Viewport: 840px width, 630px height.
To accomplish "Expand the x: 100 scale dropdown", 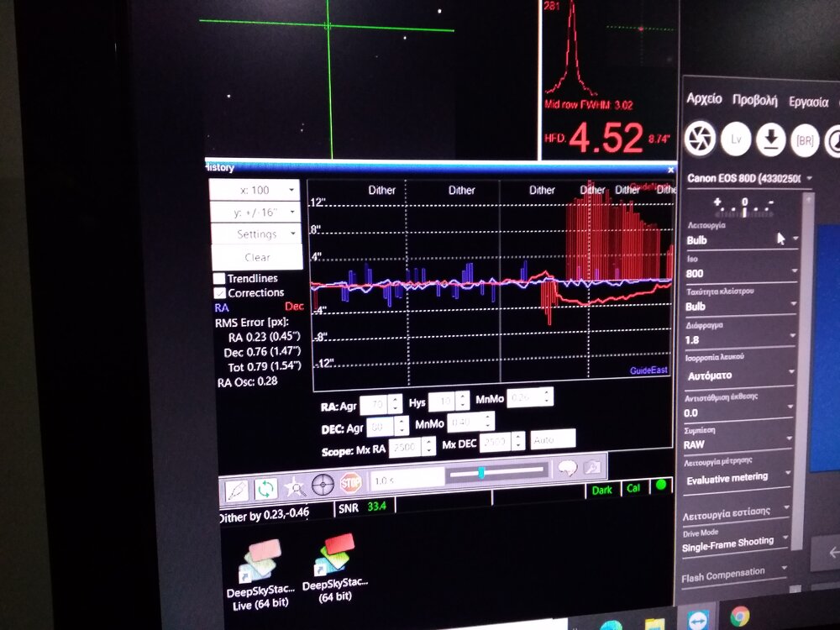I will (255, 191).
